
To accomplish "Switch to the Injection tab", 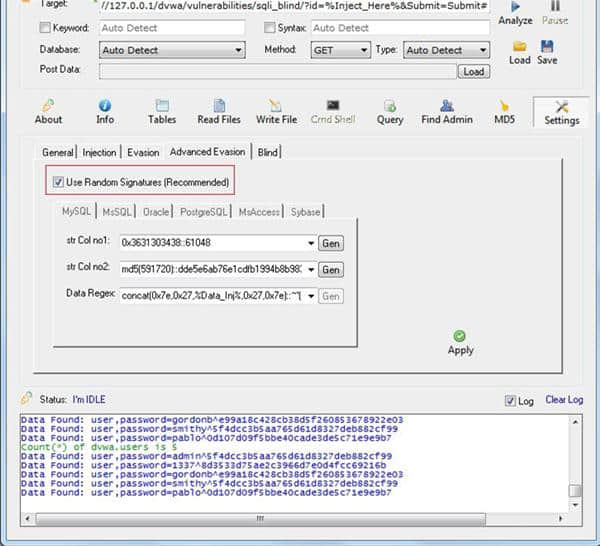I will (99, 152).
